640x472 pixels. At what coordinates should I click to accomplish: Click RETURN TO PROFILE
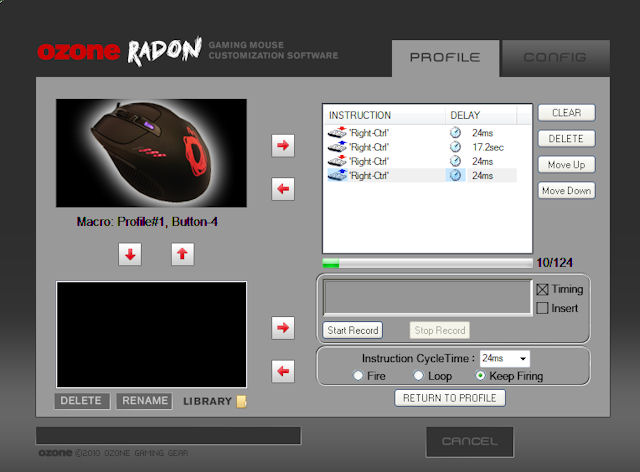[x=450, y=398]
